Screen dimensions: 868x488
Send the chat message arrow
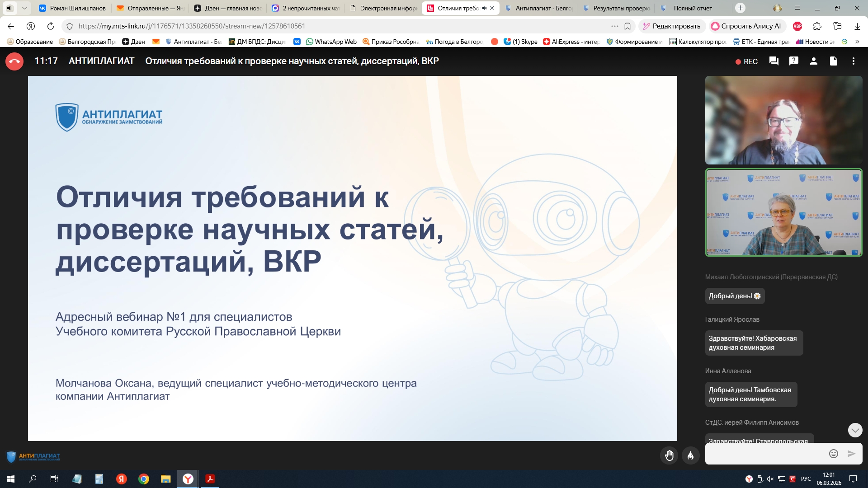coord(851,454)
